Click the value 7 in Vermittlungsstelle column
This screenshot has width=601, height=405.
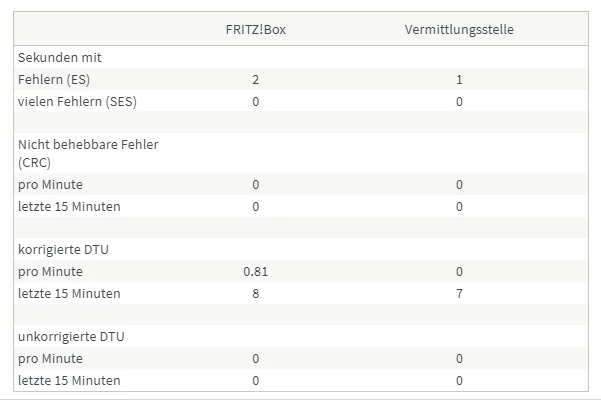tap(459, 293)
